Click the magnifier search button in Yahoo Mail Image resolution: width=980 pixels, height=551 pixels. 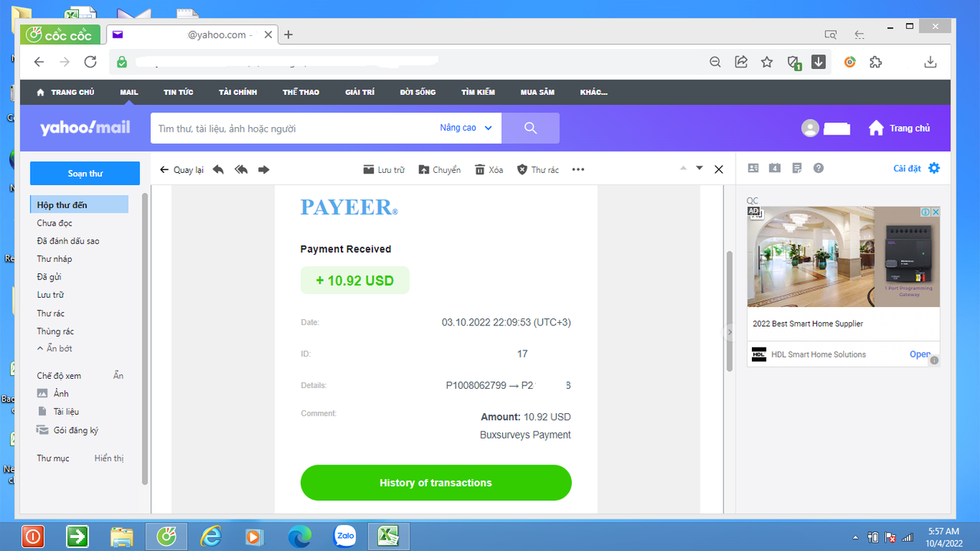531,128
